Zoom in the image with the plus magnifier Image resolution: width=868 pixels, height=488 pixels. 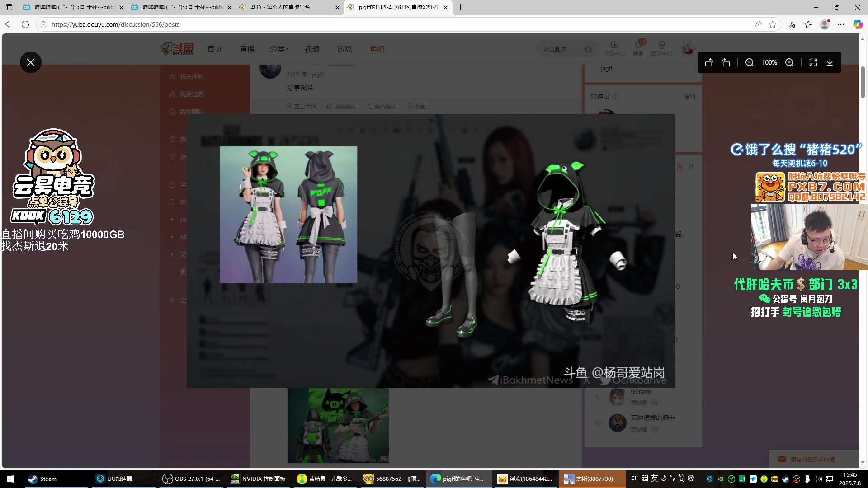point(789,62)
